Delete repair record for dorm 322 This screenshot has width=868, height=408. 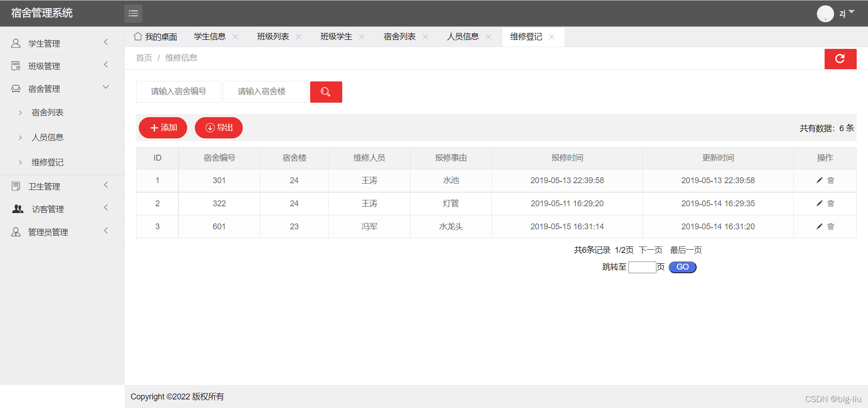coord(831,204)
